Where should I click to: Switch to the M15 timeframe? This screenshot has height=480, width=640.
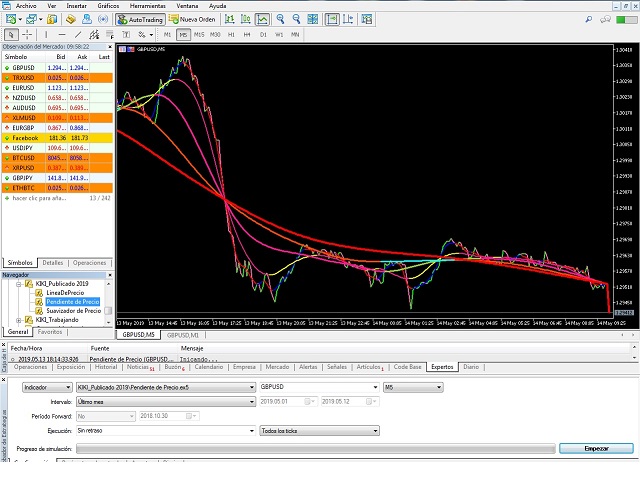(199, 35)
